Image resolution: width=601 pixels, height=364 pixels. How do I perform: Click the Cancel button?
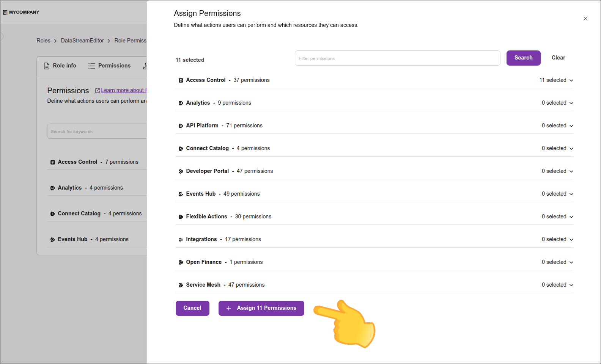coord(192,308)
